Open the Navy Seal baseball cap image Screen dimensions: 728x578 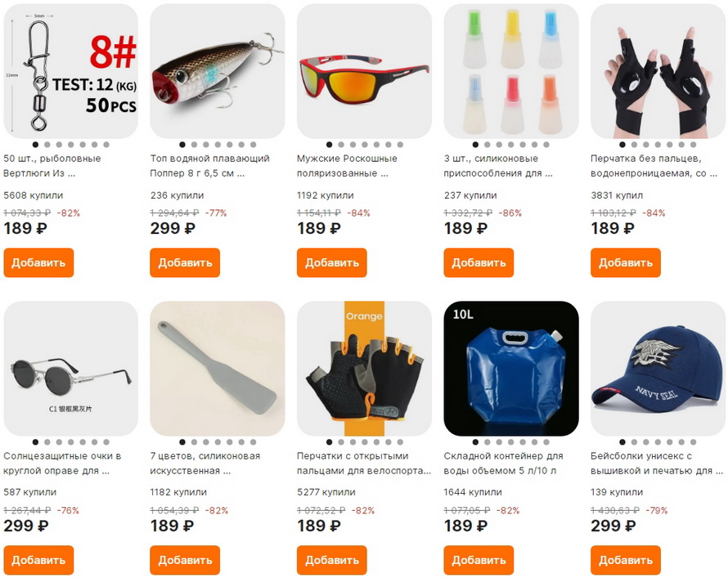click(658, 369)
